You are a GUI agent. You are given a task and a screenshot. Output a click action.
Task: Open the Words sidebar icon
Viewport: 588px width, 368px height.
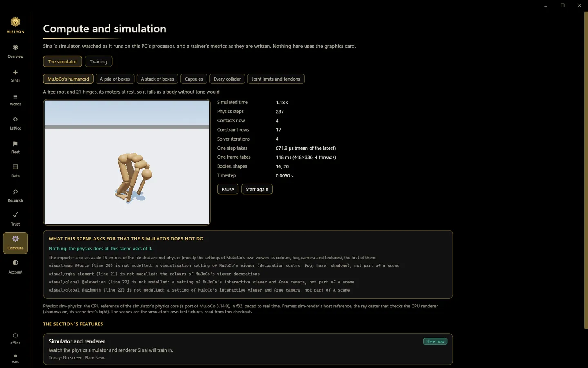(x=16, y=96)
